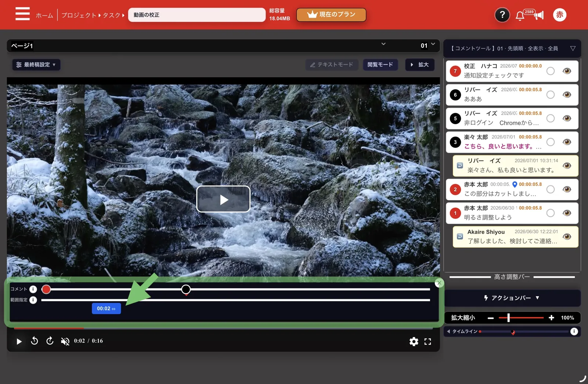Enter fullscreen video mode
Image resolution: width=588 pixels, height=384 pixels.
(x=428, y=341)
